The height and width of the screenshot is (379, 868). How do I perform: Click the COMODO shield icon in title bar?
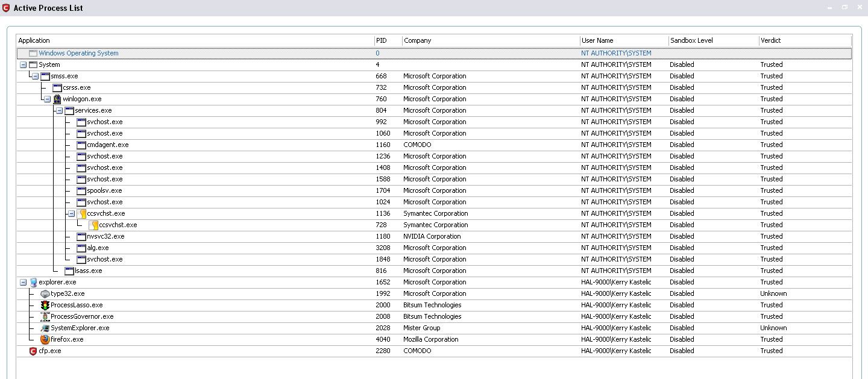tap(6, 8)
